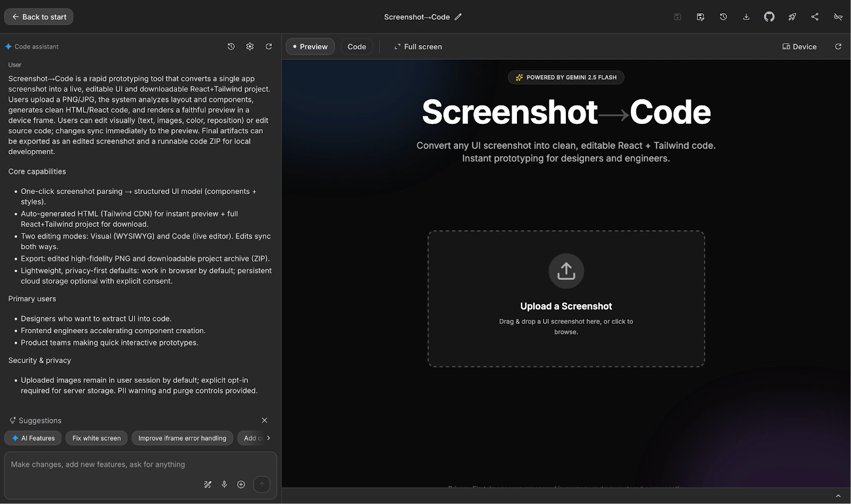Apply the Fix white screen suggestion
Image resolution: width=851 pixels, height=504 pixels.
96,438
